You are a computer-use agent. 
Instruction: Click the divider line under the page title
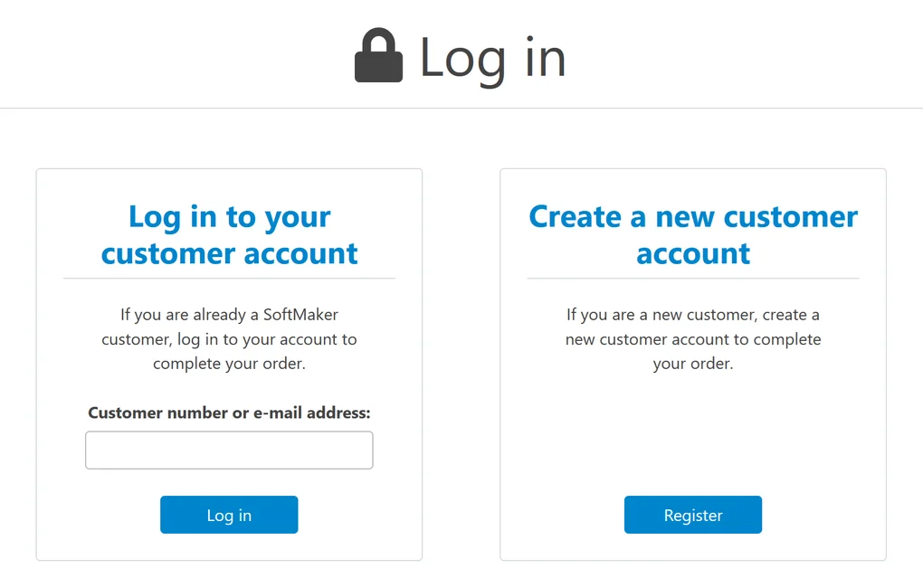[x=461, y=109]
